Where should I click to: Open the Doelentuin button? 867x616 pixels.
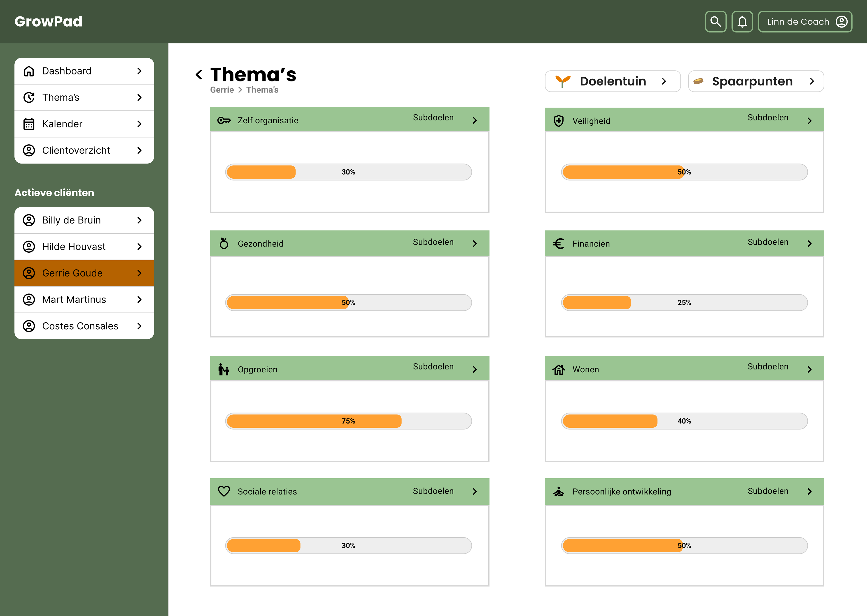(613, 81)
